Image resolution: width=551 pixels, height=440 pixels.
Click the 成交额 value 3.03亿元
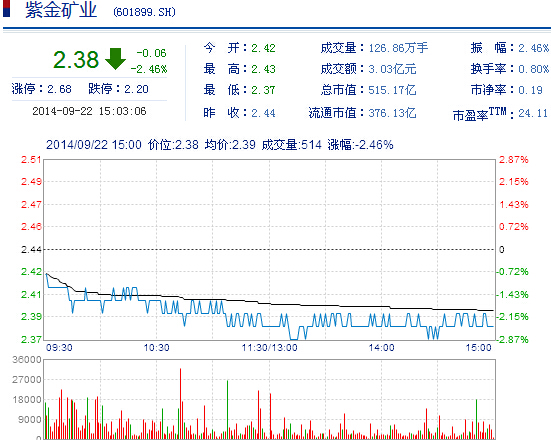tap(392, 69)
